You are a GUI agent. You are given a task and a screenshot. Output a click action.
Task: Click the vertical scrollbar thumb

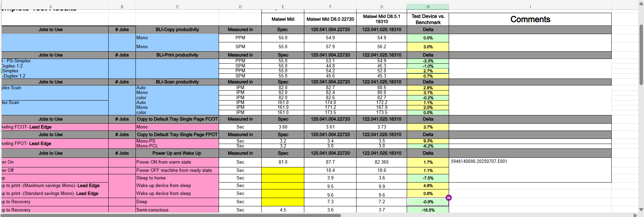(x=641, y=54)
